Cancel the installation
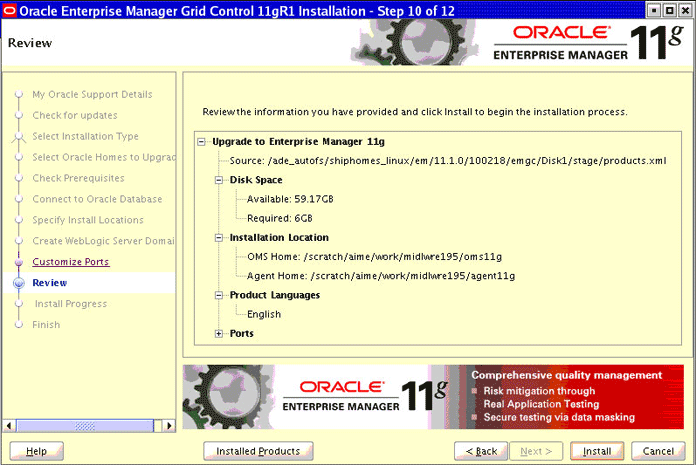 pyautogui.click(x=658, y=451)
